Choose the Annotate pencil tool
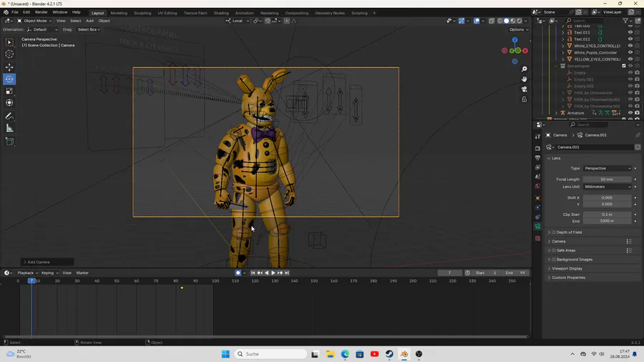The height and width of the screenshot is (362, 644). 9,116
